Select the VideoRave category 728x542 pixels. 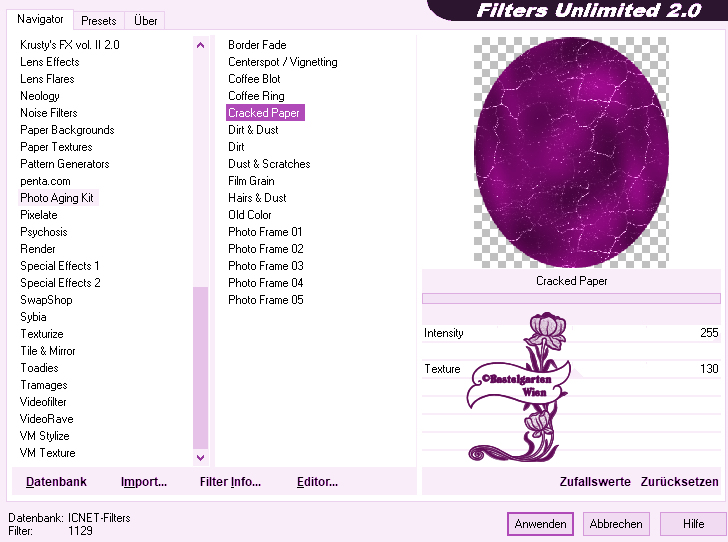[x=46, y=419]
